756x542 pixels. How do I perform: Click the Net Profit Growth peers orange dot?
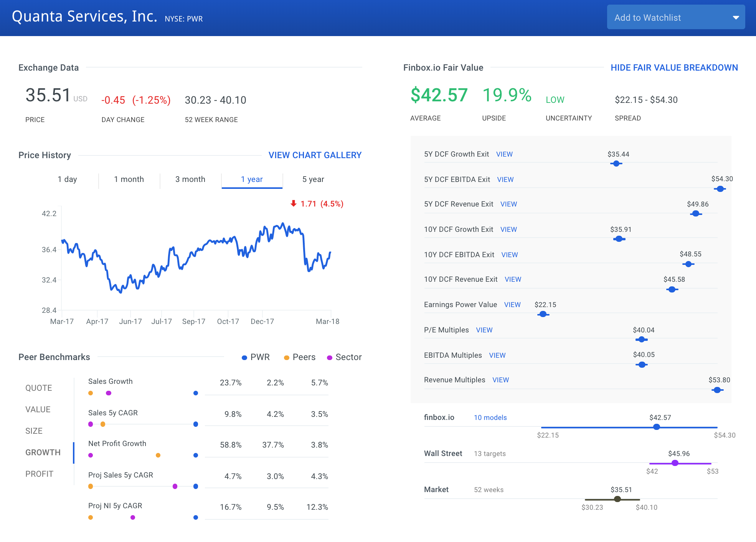[x=158, y=455]
